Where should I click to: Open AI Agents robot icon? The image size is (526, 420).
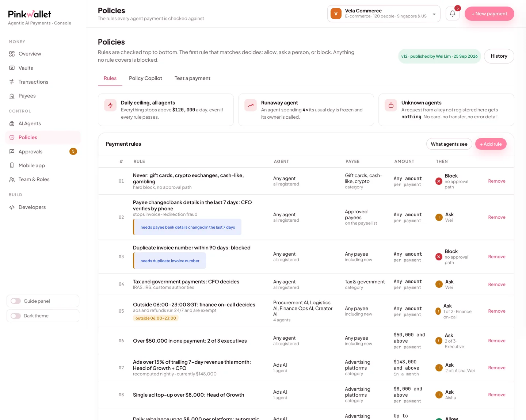point(12,123)
